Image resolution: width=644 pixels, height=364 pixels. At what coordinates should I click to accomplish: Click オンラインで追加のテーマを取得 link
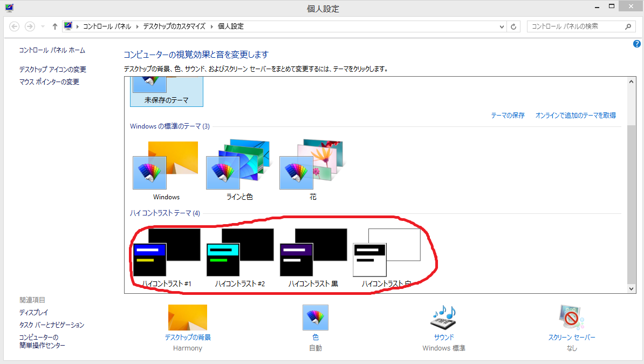point(576,116)
